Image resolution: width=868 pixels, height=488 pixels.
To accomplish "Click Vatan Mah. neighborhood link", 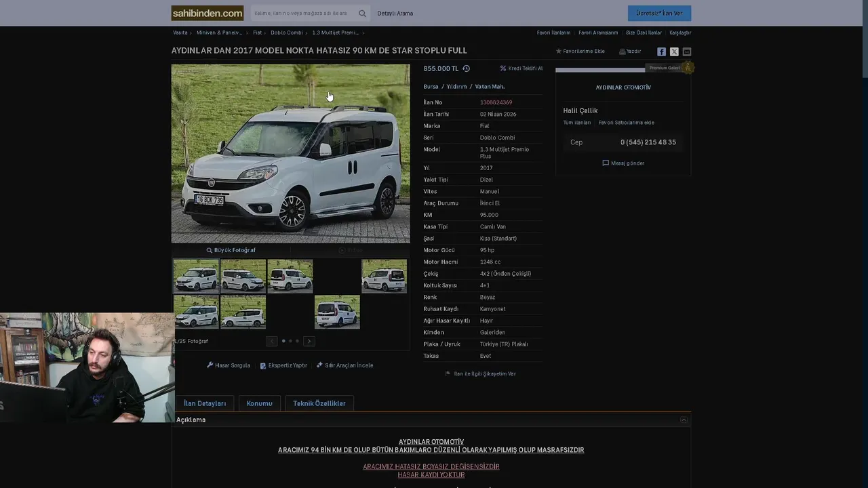I will click(x=490, y=87).
